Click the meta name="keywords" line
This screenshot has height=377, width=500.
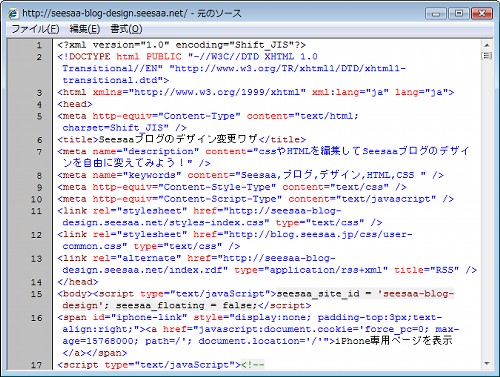pos(251,175)
